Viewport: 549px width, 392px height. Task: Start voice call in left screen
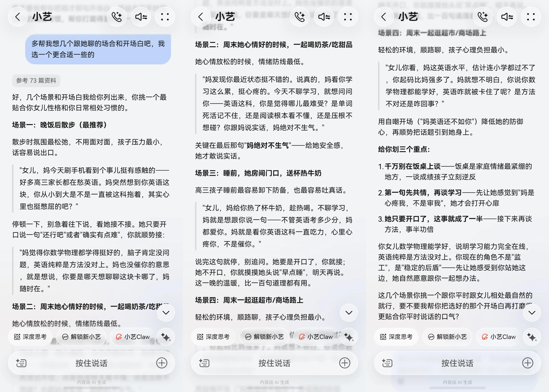117,17
